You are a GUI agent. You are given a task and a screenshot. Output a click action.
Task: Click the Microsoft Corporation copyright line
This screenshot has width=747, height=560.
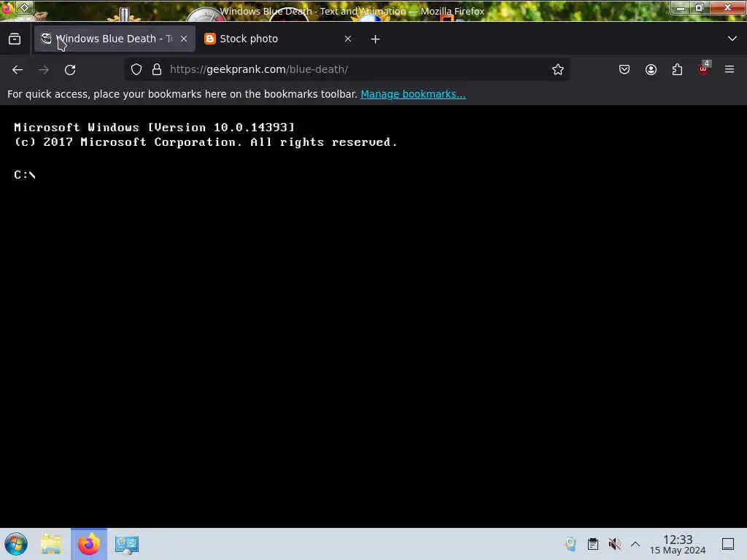click(x=205, y=142)
